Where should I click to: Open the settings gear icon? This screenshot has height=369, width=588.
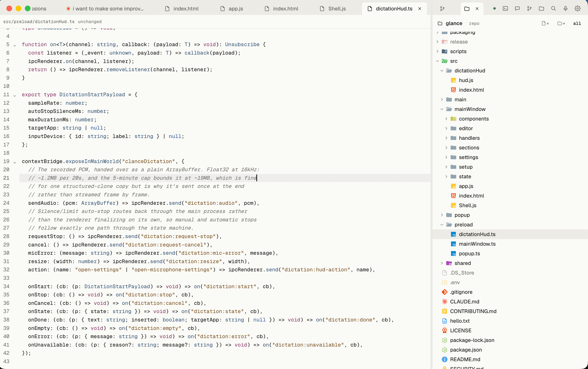578,9
